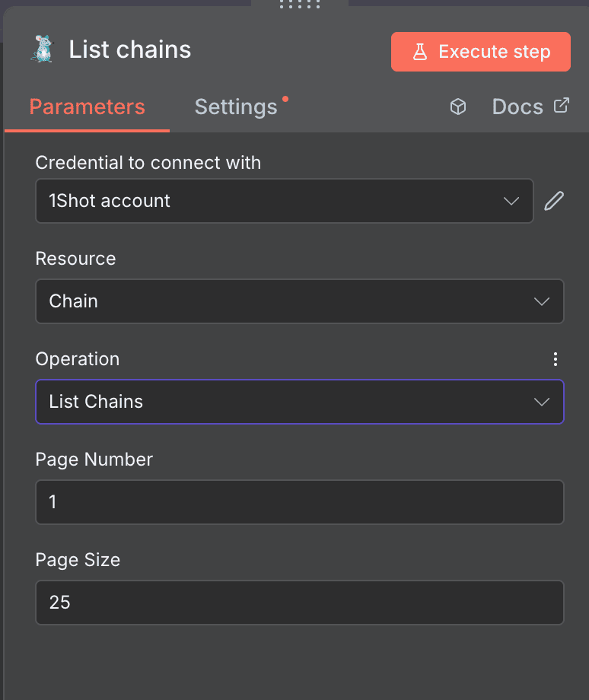Expand the 1Shot account chevron
589x700 pixels.
point(512,201)
